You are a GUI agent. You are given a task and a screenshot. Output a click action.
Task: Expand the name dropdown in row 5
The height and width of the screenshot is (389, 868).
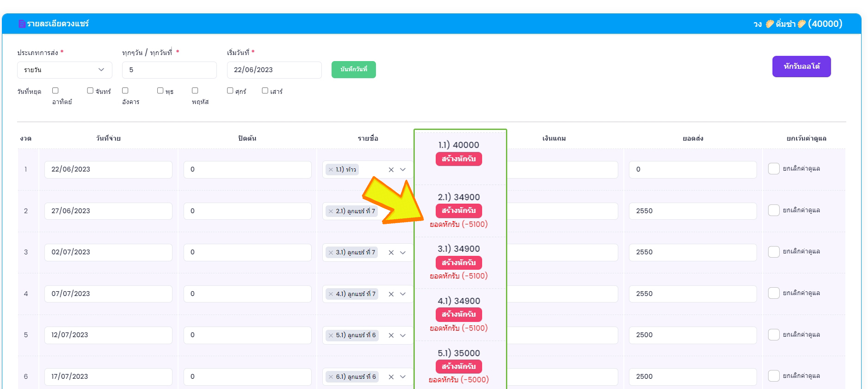pyautogui.click(x=403, y=335)
